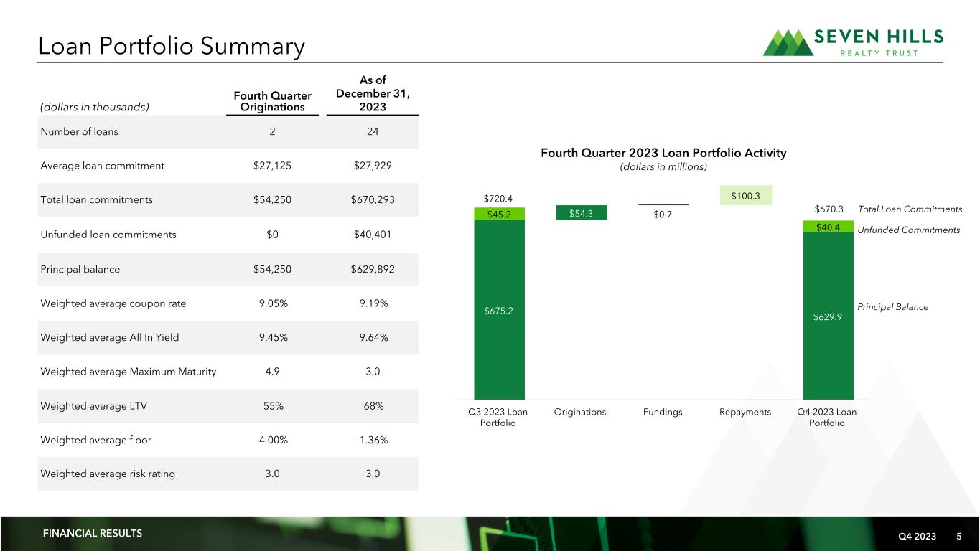Click the $675.2 principal balance bar
This screenshot has height=551, width=980.
point(499,310)
